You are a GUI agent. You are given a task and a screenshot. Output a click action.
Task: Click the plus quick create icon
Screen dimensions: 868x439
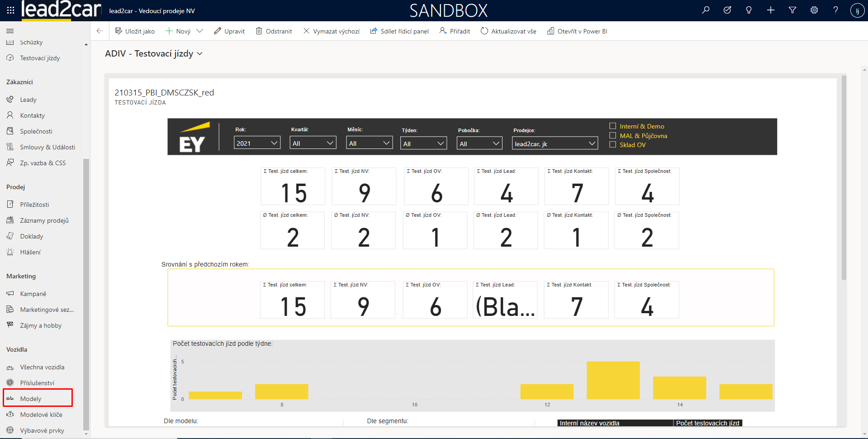(x=771, y=10)
